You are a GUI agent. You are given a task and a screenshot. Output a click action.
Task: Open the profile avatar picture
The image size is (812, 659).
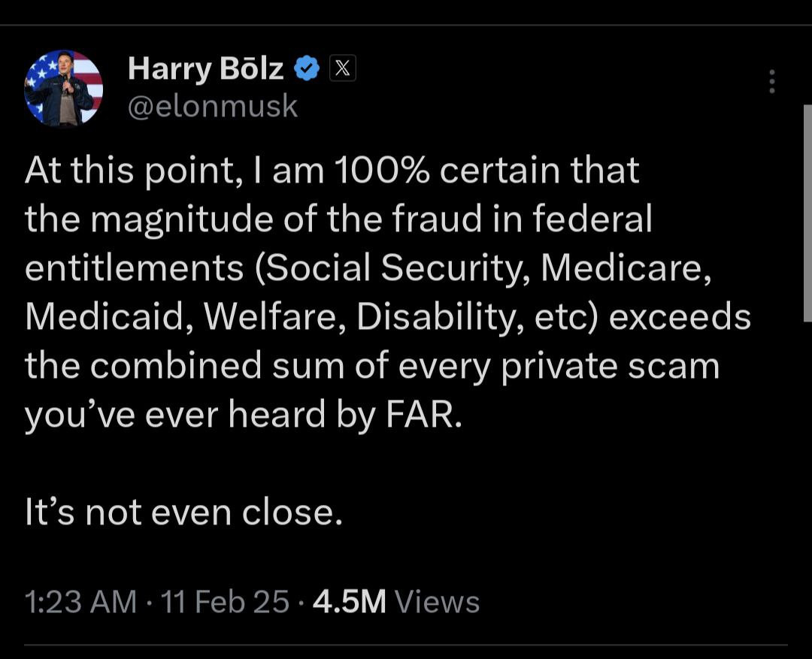(x=64, y=88)
